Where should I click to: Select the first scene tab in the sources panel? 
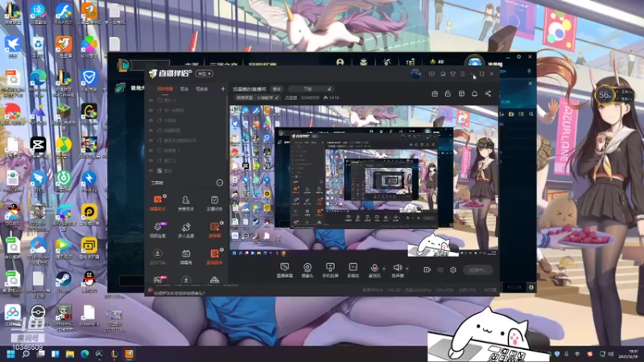coord(165,88)
